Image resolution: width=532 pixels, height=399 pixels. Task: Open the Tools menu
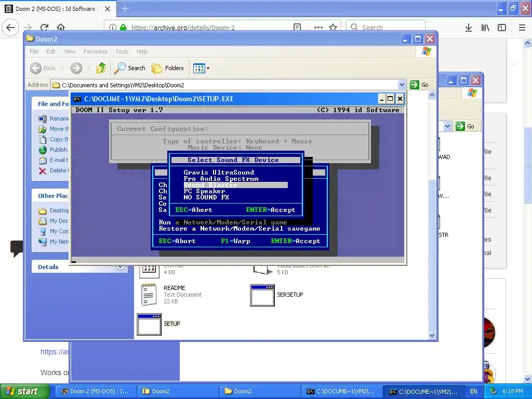coord(122,51)
